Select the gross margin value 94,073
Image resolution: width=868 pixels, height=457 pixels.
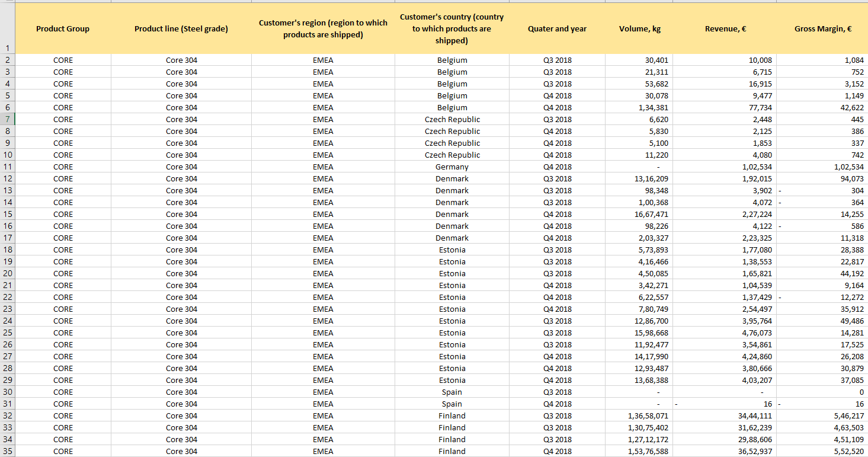[x=822, y=178]
